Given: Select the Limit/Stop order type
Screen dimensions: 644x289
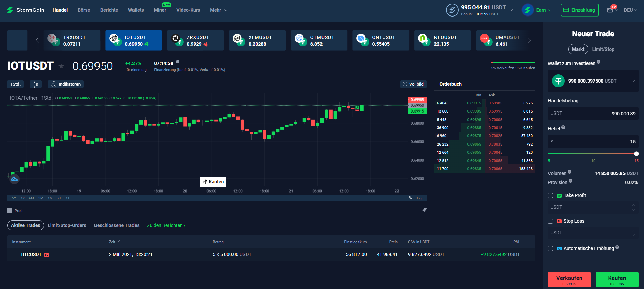Looking at the screenshot, I should [603, 49].
